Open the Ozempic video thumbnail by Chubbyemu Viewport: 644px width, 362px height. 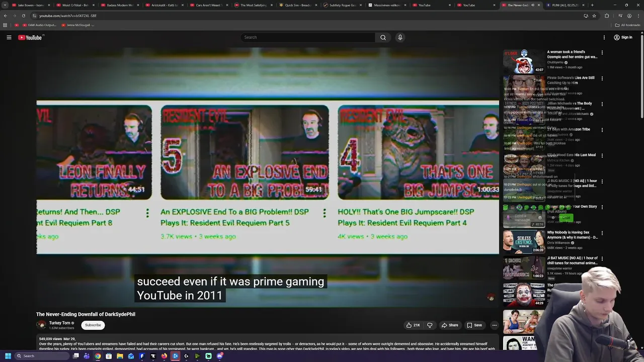click(524, 61)
